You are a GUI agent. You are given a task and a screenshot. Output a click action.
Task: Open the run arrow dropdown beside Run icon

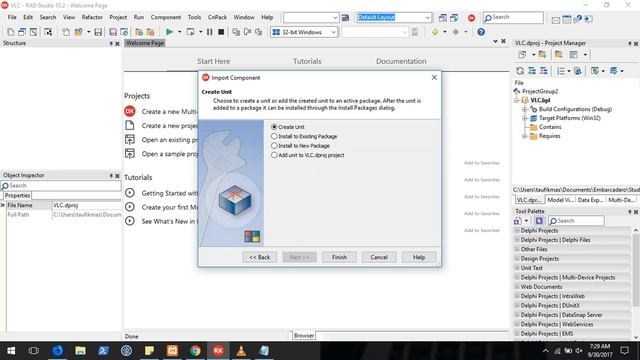(x=179, y=32)
